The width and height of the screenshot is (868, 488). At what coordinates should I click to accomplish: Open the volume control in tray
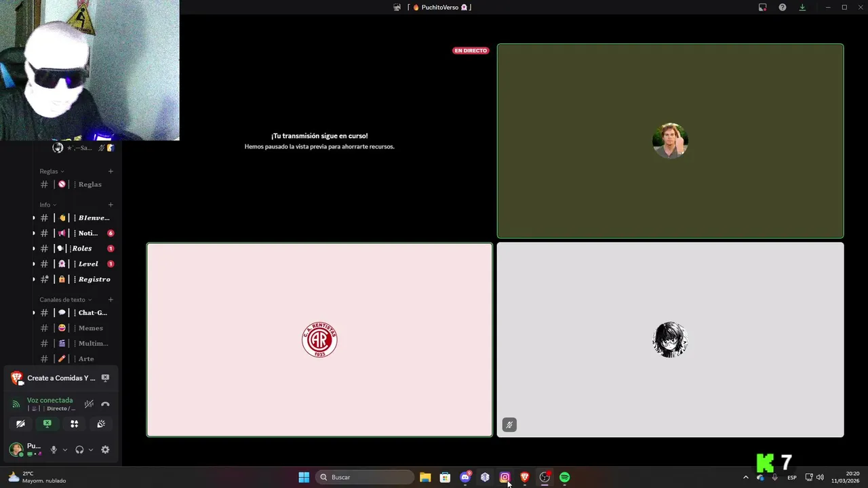[820, 477]
